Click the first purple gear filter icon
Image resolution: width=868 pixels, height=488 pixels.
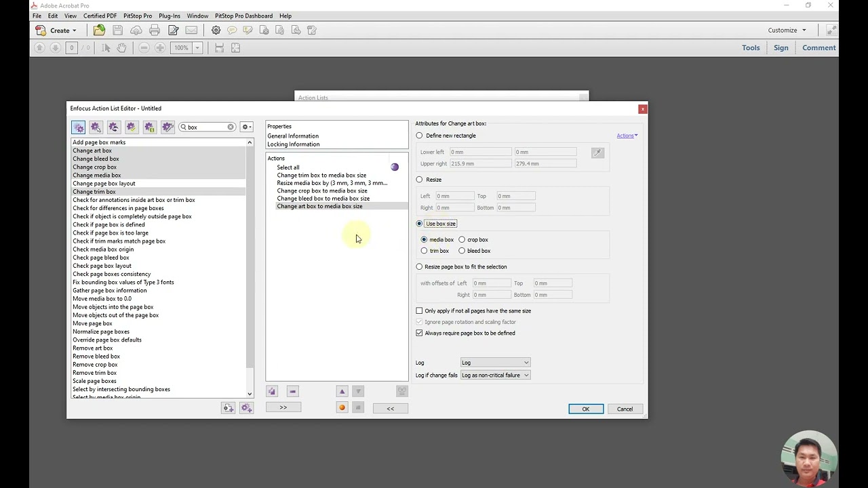pyautogui.click(x=79, y=127)
